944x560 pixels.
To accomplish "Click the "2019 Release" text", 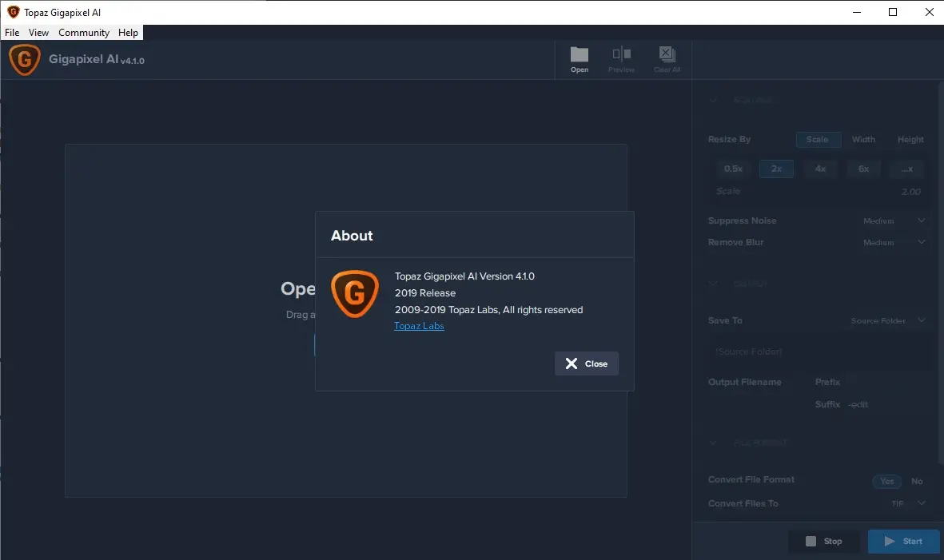I will coord(425,293).
